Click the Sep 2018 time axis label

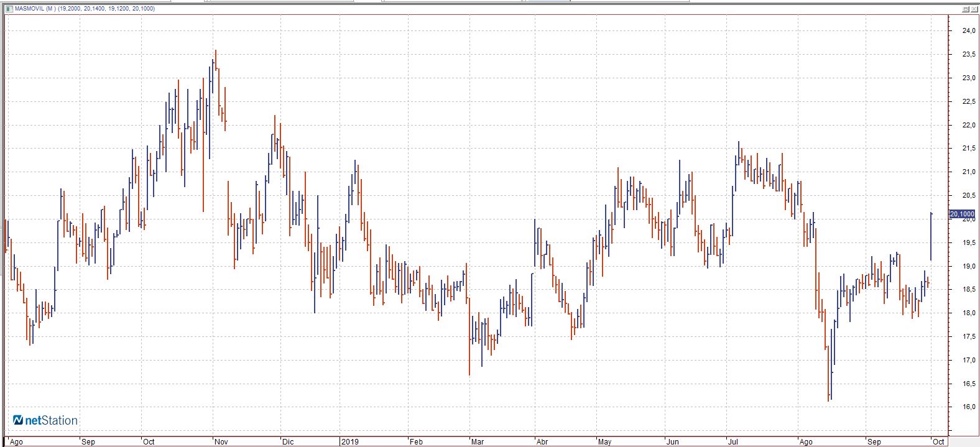click(88, 442)
